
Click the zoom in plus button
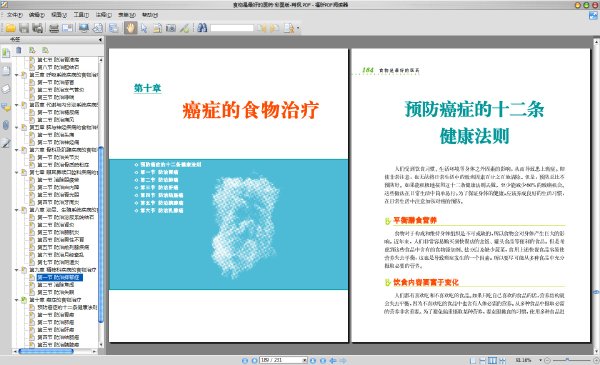tap(596, 360)
